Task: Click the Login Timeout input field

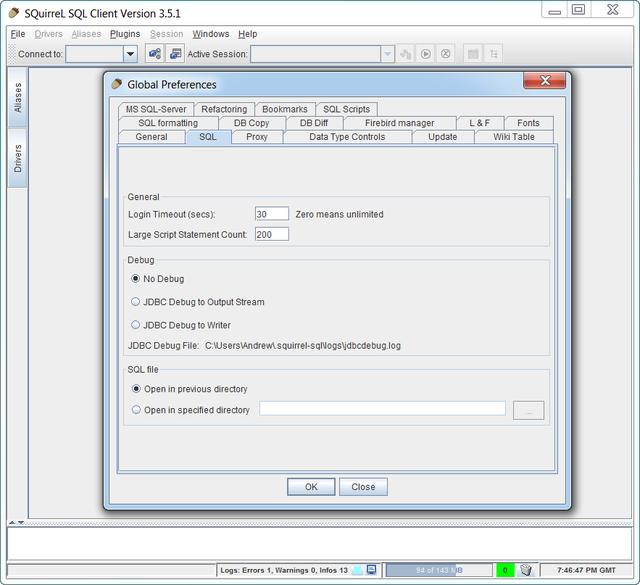Action: click(271, 214)
